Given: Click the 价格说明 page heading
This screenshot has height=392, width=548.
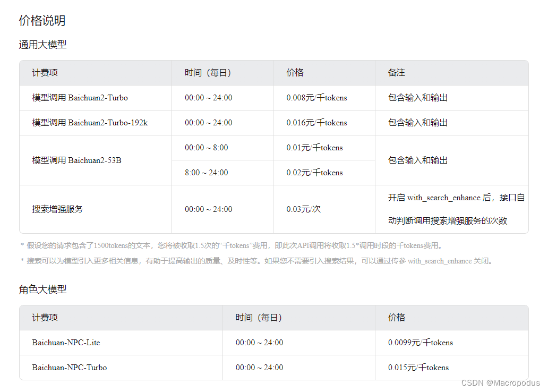Looking at the screenshot, I should click(x=42, y=20).
